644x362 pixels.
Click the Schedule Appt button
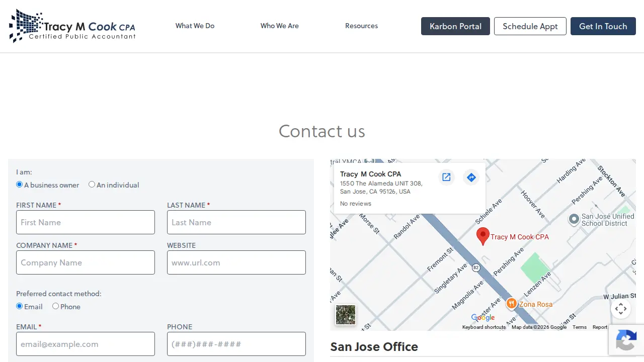[x=530, y=26]
